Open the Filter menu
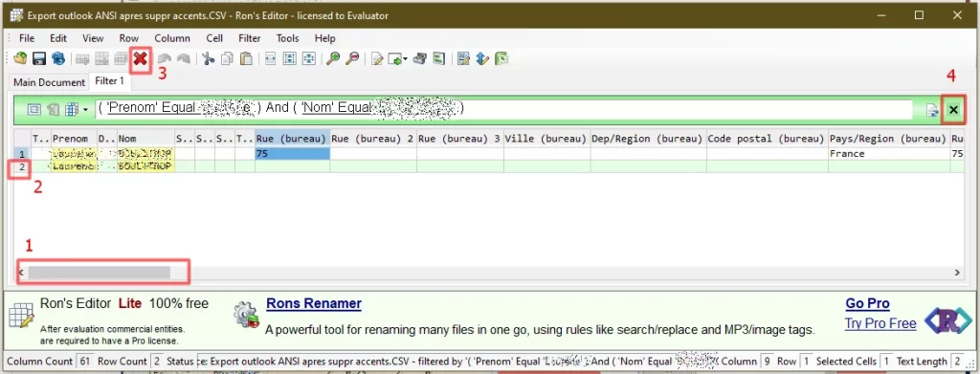The width and height of the screenshot is (980, 374). (x=250, y=38)
